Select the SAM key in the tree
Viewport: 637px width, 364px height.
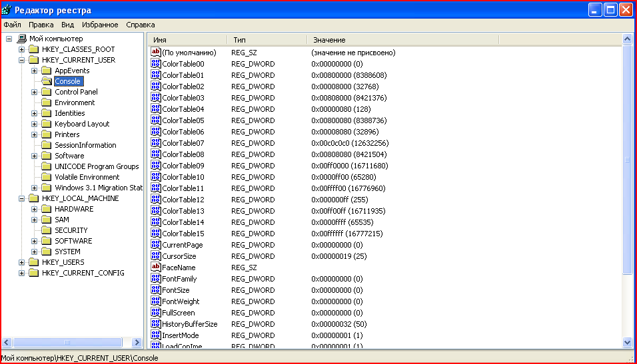click(x=62, y=220)
